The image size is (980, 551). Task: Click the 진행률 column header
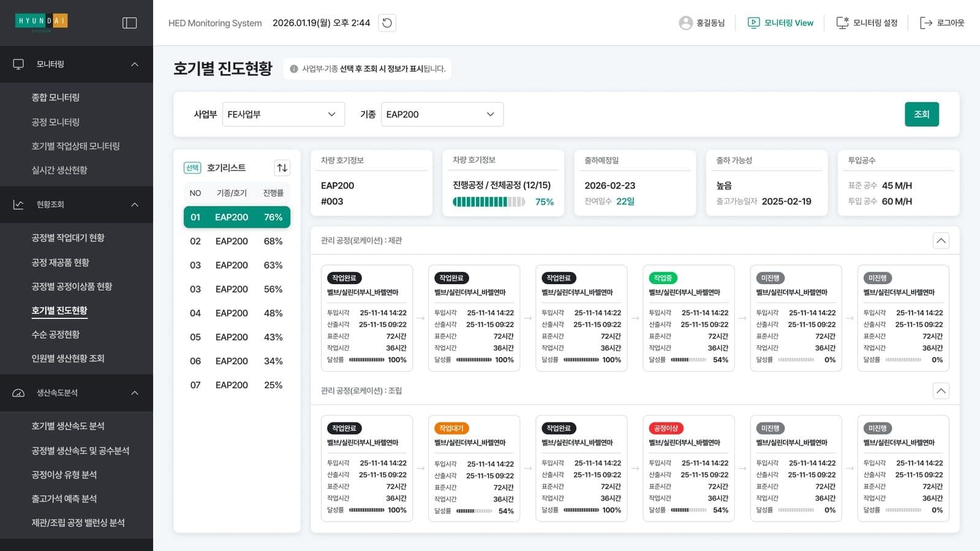[x=273, y=193]
